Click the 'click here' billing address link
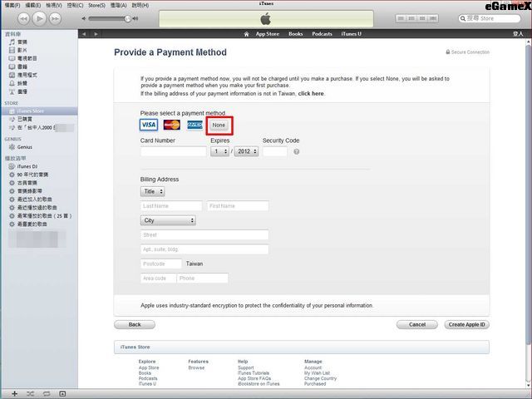The image size is (532, 399). (x=311, y=94)
